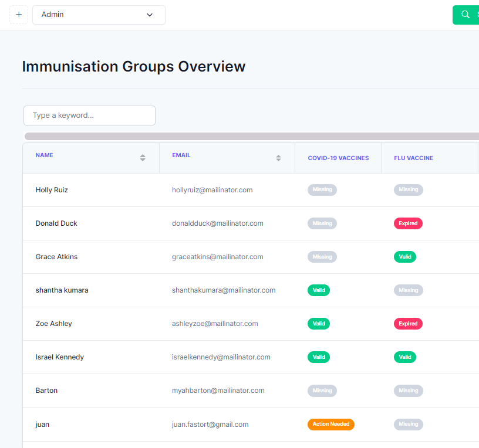479x448 pixels.
Task: Select the COVID-19 Vaccines column header
Action: tap(338, 158)
